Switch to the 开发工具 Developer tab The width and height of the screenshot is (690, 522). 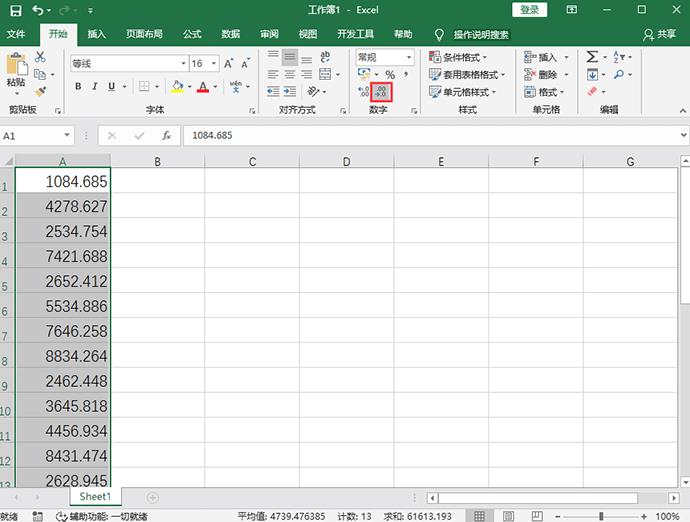(355, 34)
